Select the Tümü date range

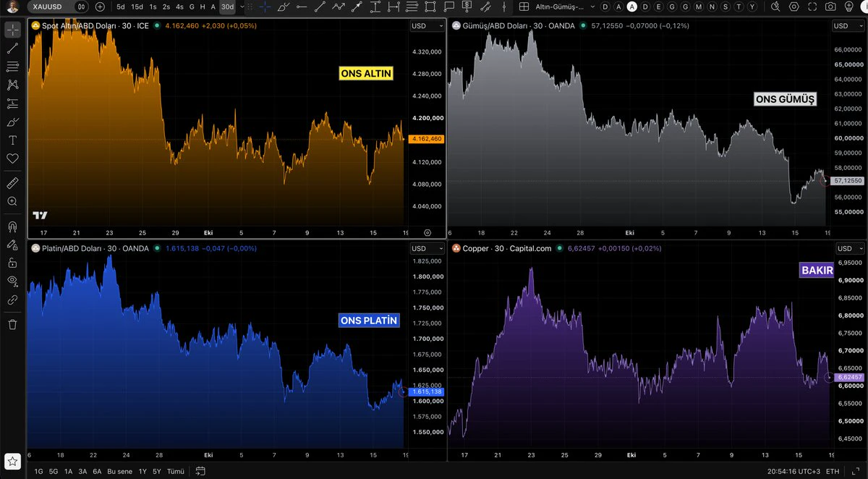tap(175, 471)
